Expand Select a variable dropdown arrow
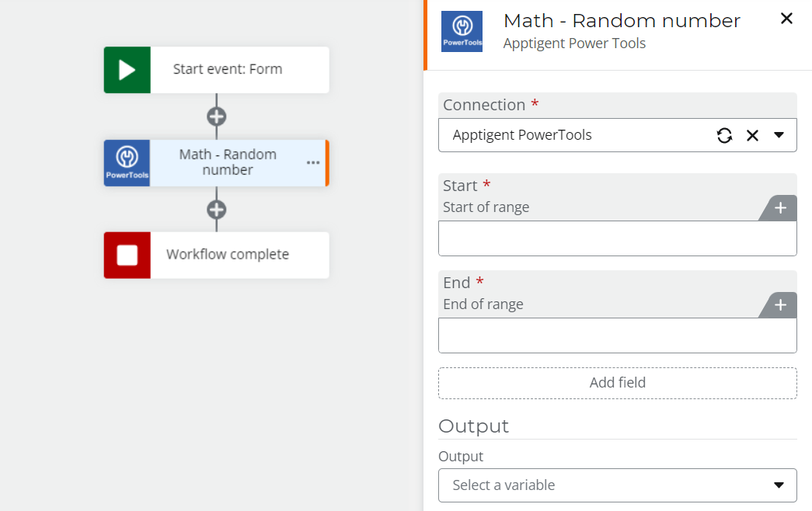Screen dimensions: 812x511 778,485
